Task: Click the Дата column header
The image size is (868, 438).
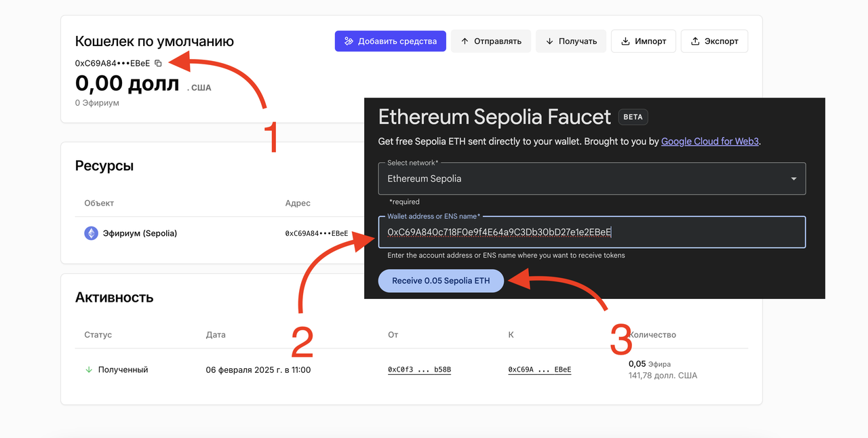Action: click(216, 335)
